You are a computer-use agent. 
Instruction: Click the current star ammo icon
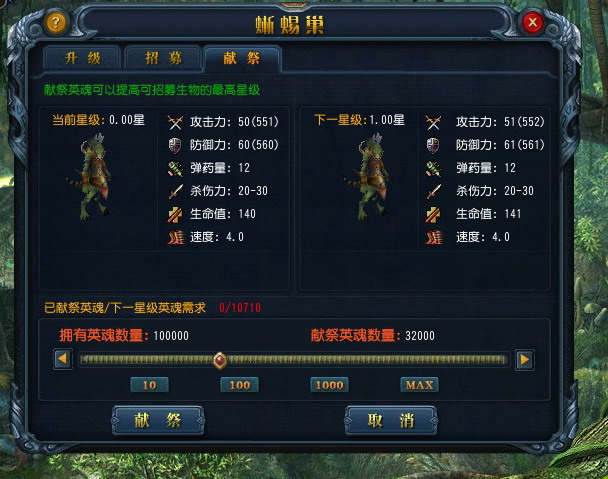click(175, 168)
